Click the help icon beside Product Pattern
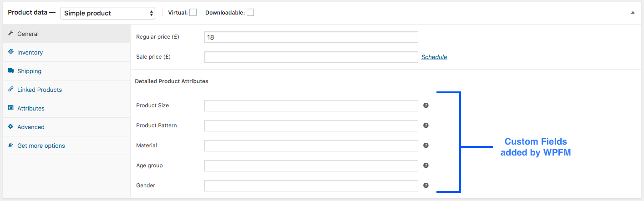Viewport: 644px width, 201px height. [x=426, y=126]
